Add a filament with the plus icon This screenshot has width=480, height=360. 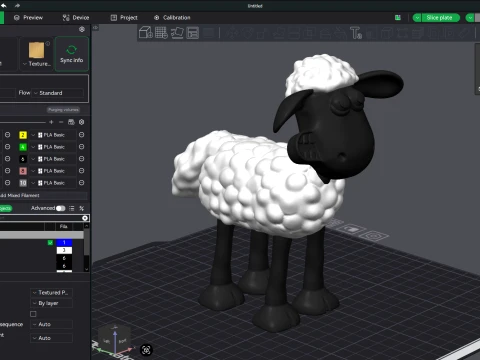[x=51, y=122]
